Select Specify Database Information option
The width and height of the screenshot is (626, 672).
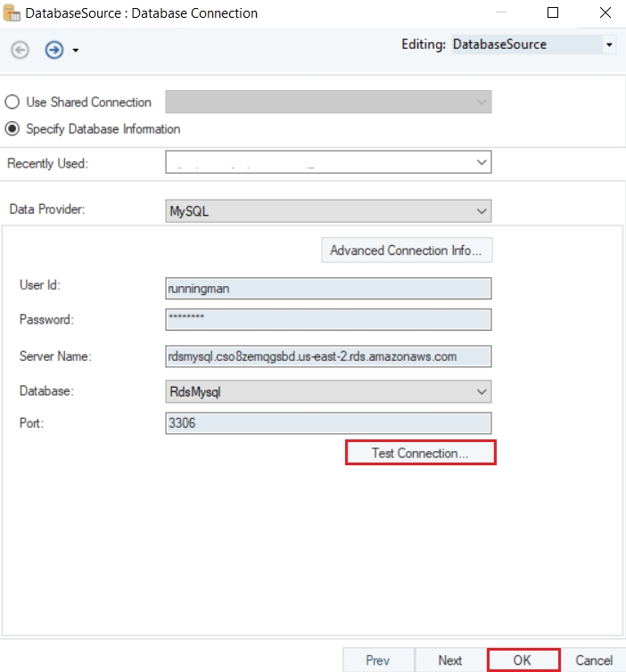pyautogui.click(x=12, y=129)
